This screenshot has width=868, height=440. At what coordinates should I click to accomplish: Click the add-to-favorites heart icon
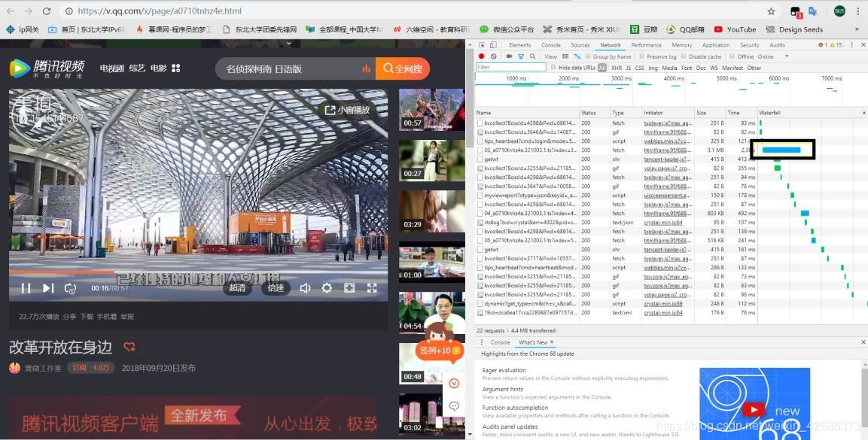point(129,347)
